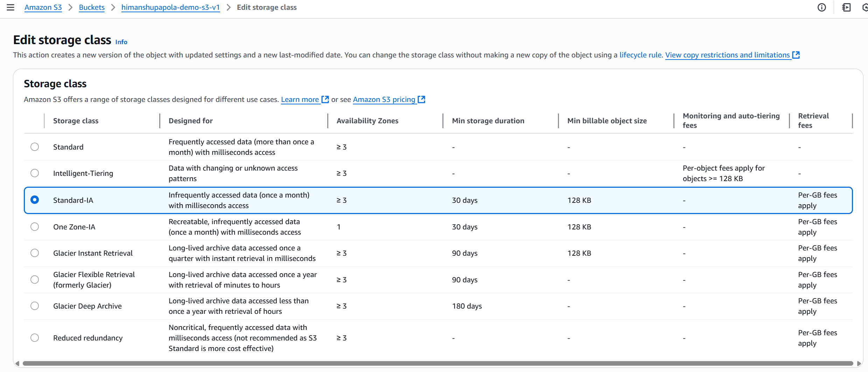The width and height of the screenshot is (868, 372).
Task: Click external link icon beside Learn more
Action: tap(325, 99)
